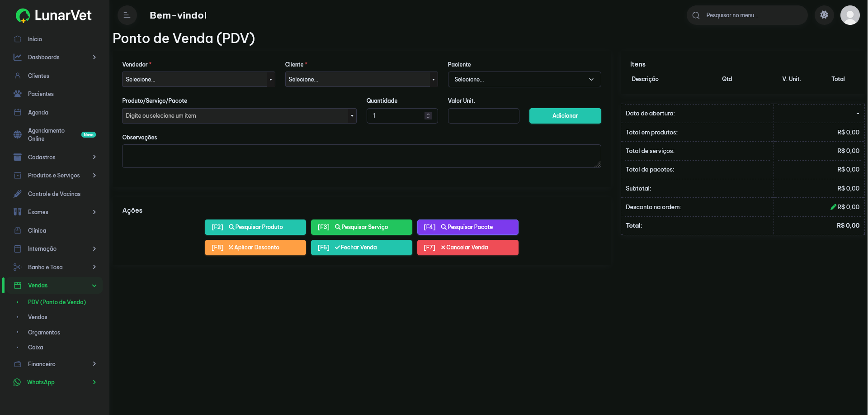The image size is (868, 415).
Task: Open the user avatar profile
Action: pyautogui.click(x=850, y=15)
